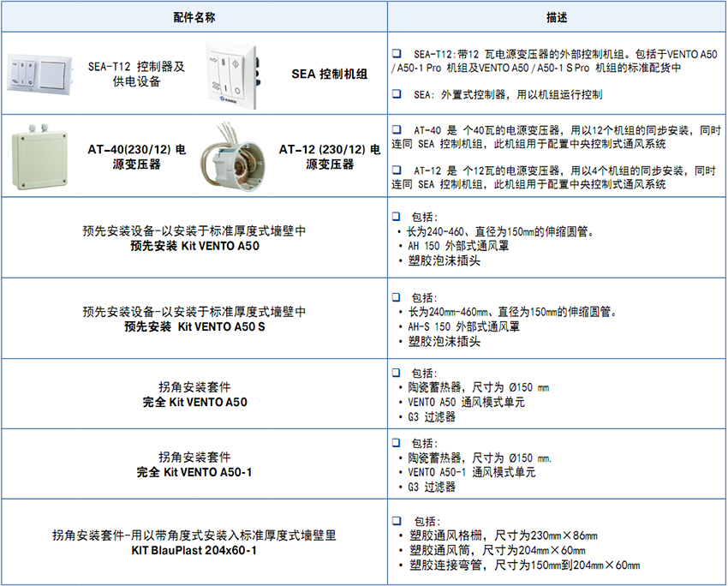Tick the checkbox before SEA-T12 description
This screenshot has width=728, height=586.
(397, 53)
